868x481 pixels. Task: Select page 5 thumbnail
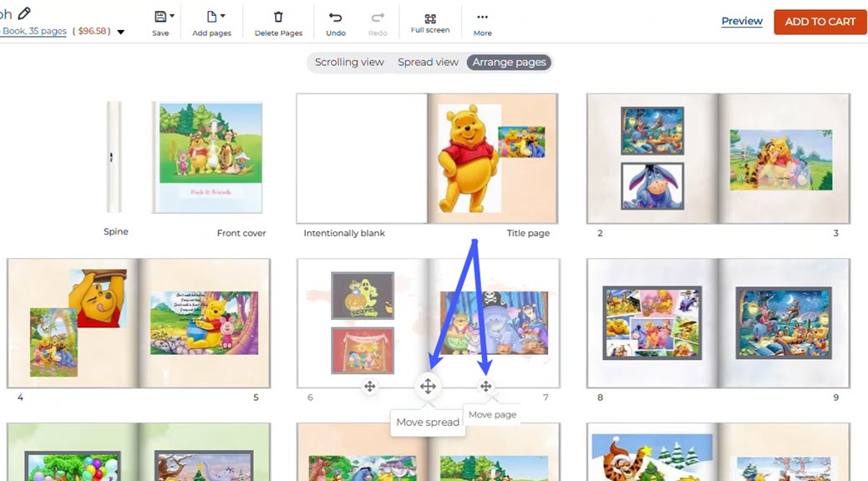(205, 323)
